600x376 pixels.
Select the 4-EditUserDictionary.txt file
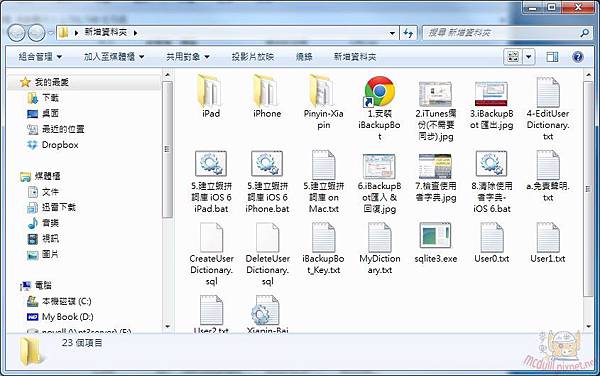tap(548, 109)
